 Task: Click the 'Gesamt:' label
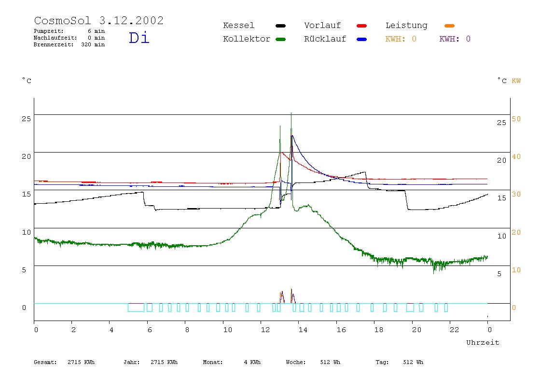pyautogui.click(x=45, y=362)
